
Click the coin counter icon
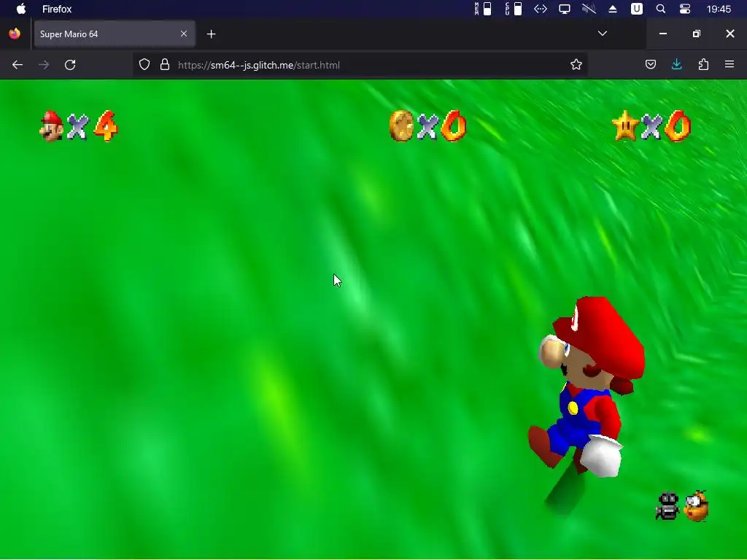(x=401, y=126)
